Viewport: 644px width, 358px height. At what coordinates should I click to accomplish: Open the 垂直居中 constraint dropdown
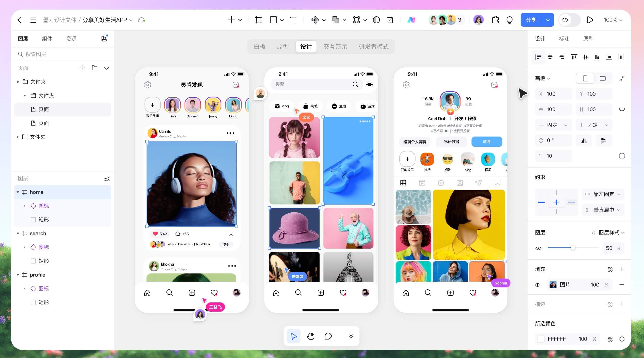tap(603, 210)
